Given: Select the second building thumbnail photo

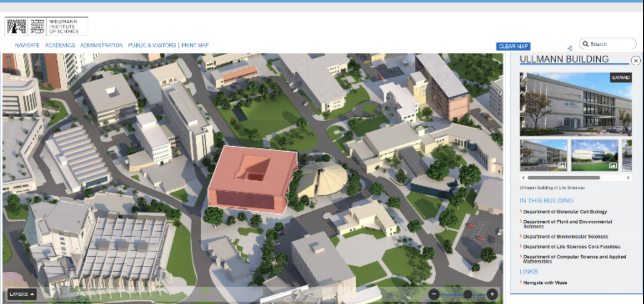Looking at the screenshot, I should pos(595,155).
